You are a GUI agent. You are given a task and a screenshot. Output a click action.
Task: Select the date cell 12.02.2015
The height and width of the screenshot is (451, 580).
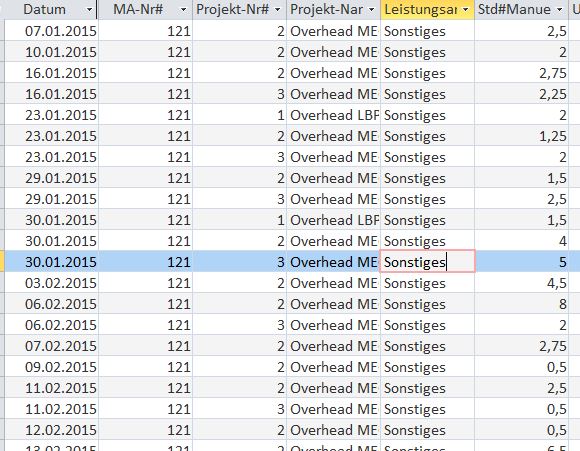point(52,430)
